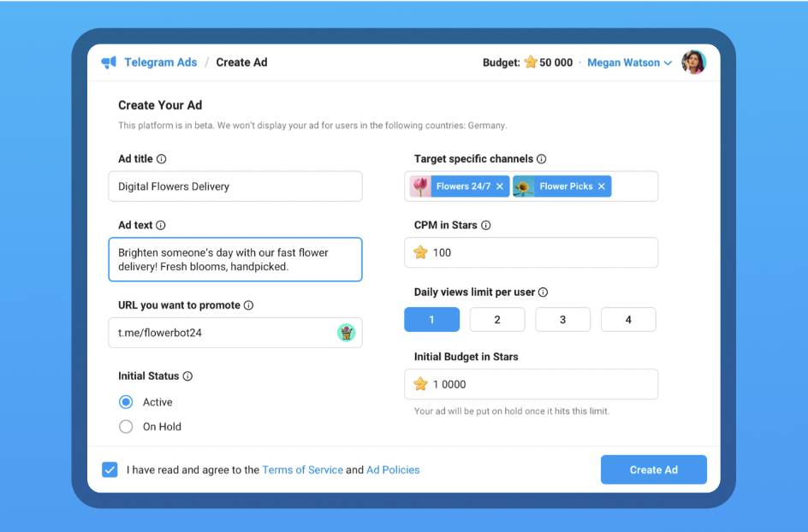The image size is (808, 532).
Task: Click empty area of target channels field
Action: (634, 186)
